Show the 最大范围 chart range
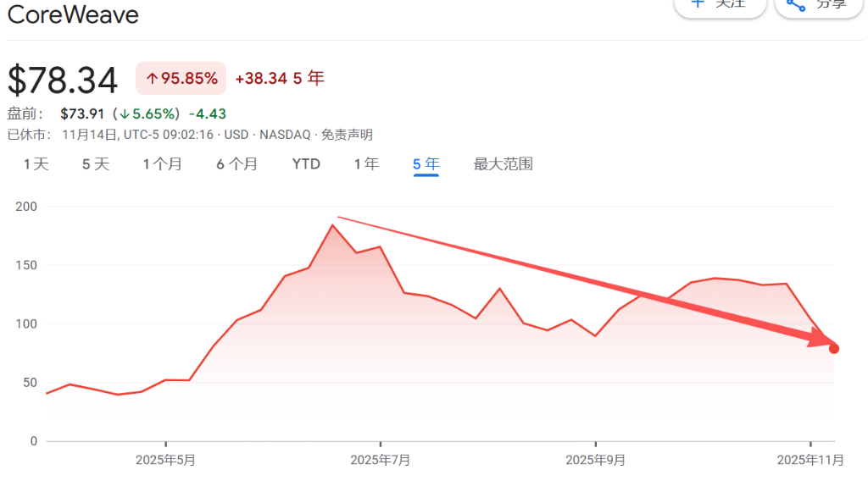Screen dimensions: 868x481 click(503, 164)
